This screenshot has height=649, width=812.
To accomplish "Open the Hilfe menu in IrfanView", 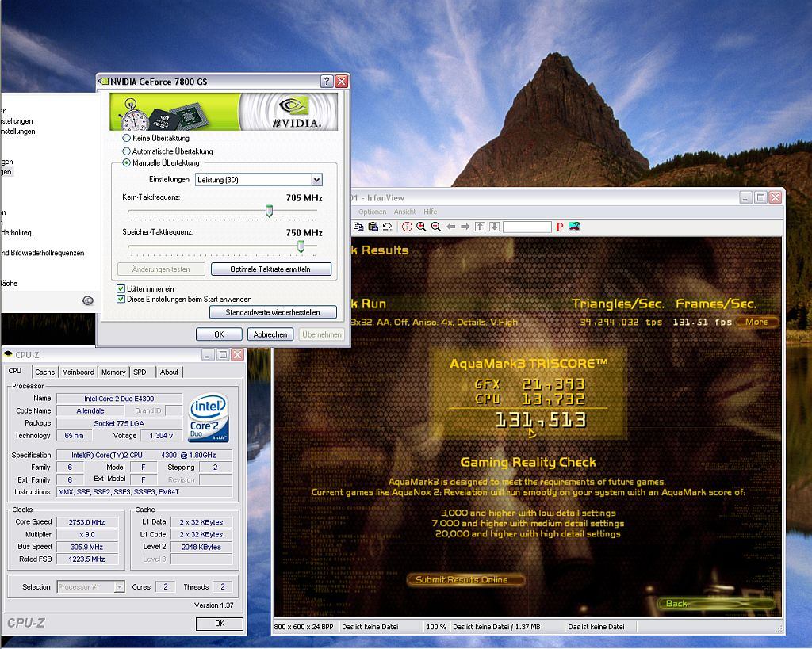I will tap(430, 212).
